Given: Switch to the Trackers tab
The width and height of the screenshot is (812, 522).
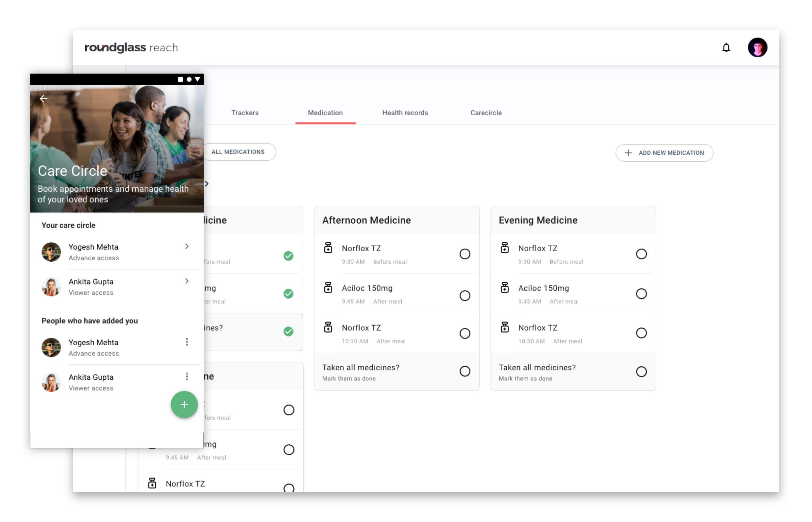Looking at the screenshot, I should [245, 113].
